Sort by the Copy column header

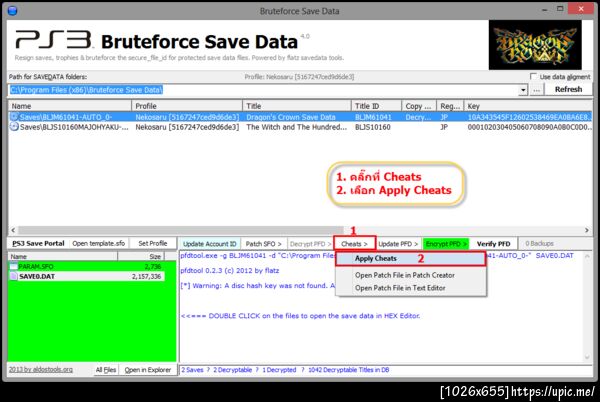(x=419, y=106)
